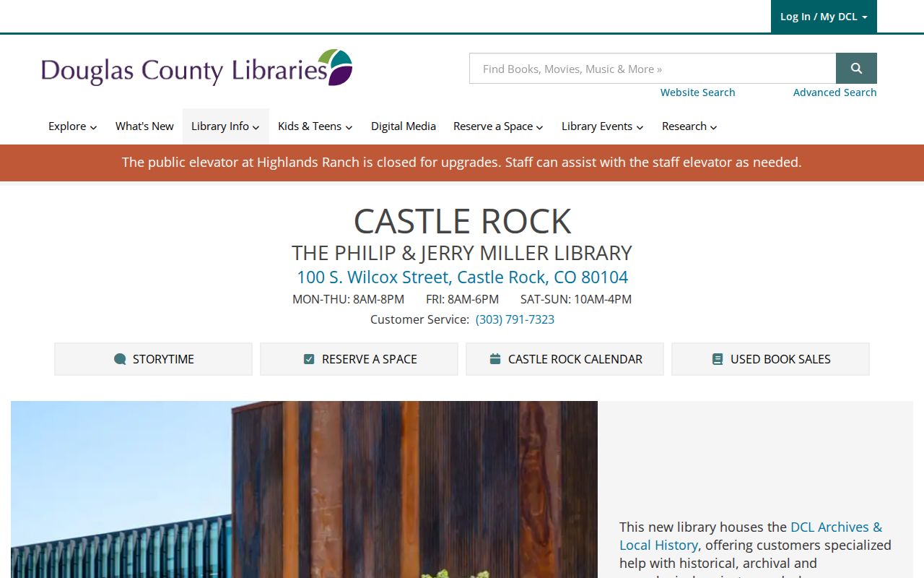Viewport: 924px width, 578px height.
Task: Click the 100 S. Wilcox Street address link
Action: (x=462, y=277)
